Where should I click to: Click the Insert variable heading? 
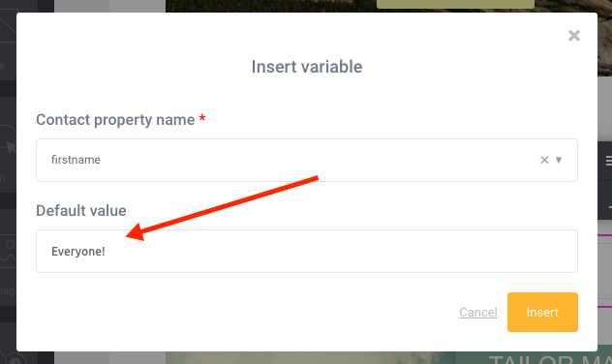point(307,67)
